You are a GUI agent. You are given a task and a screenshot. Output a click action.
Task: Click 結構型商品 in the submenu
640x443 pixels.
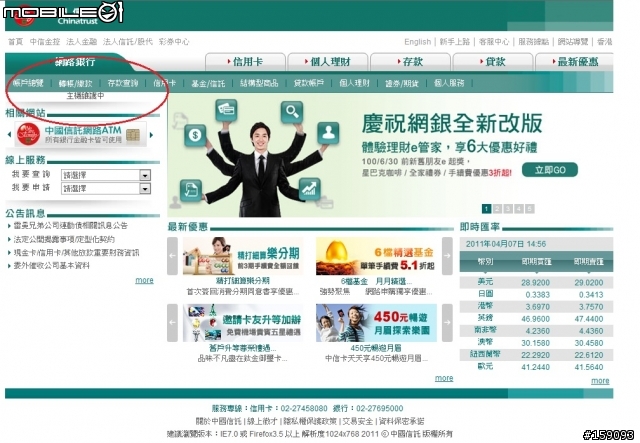coord(259,83)
